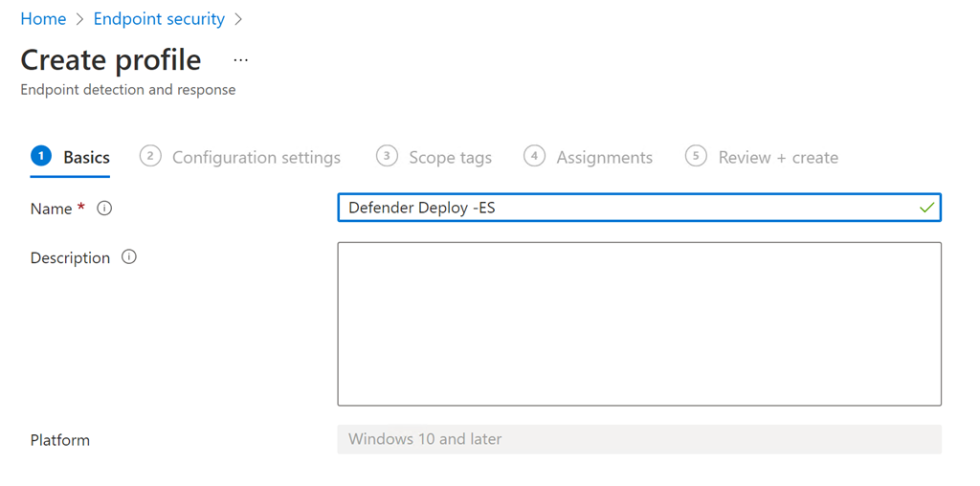
Task: Open the Scope tags tab
Action: pyautogui.click(x=450, y=158)
